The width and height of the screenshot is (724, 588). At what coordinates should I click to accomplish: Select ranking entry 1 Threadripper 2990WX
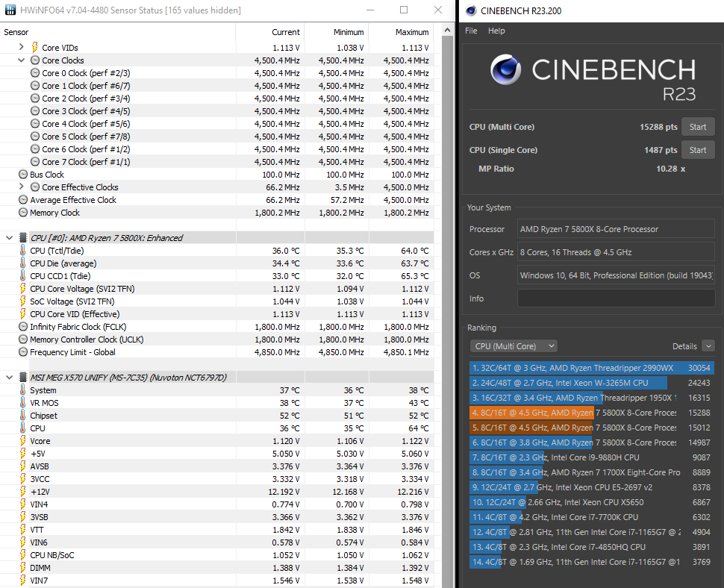pos(591,368)
